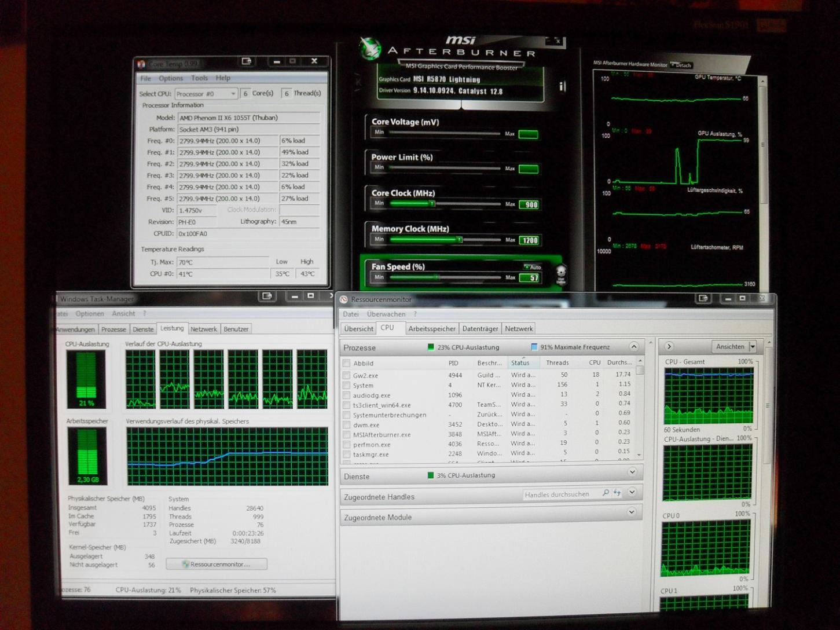Image resolution: width=840 pixels, height=630 pixels.
Task: Switch to the Dienste tab in Task-Manager
Action: click(143, 329)
